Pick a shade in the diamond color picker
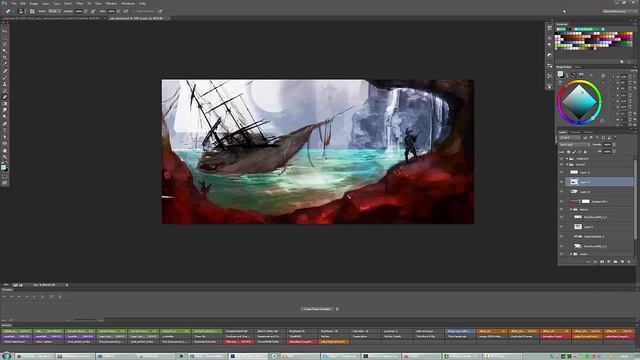640x360 pixels. click(x=579, y=102)
